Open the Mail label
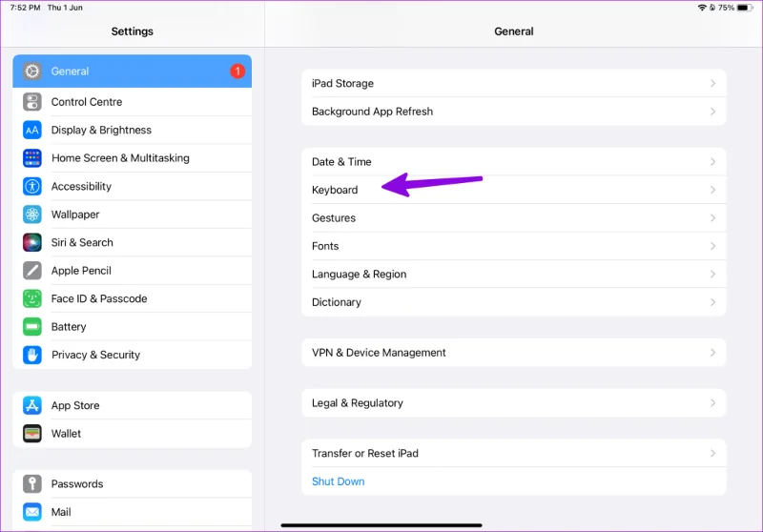The image size is (763, 532). 61,512
